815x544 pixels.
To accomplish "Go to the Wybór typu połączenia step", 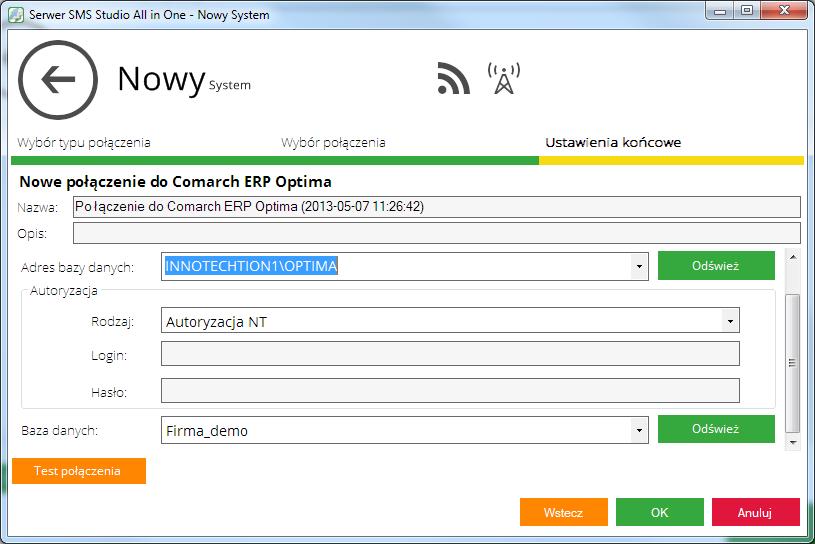I will [x=84, y=143].
